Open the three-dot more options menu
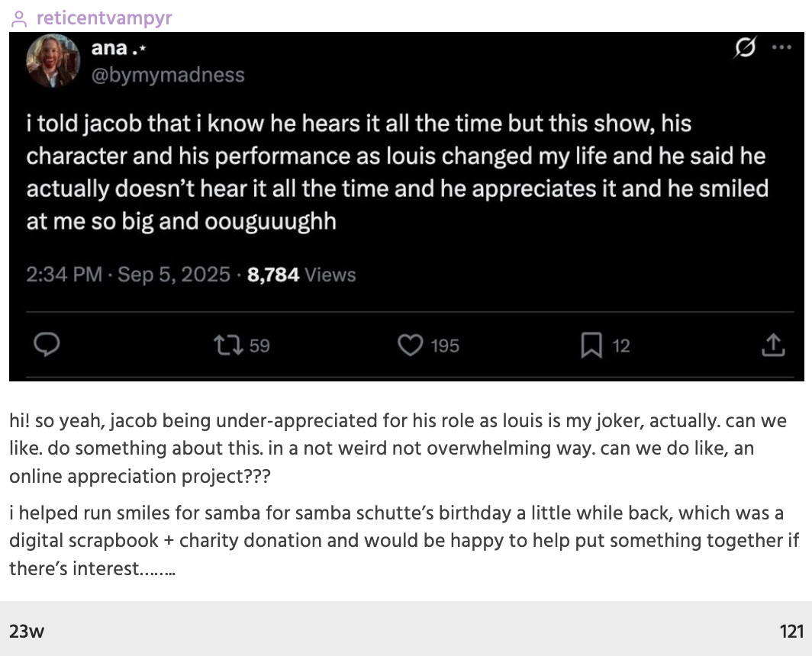812x656 pixels. 781,47
